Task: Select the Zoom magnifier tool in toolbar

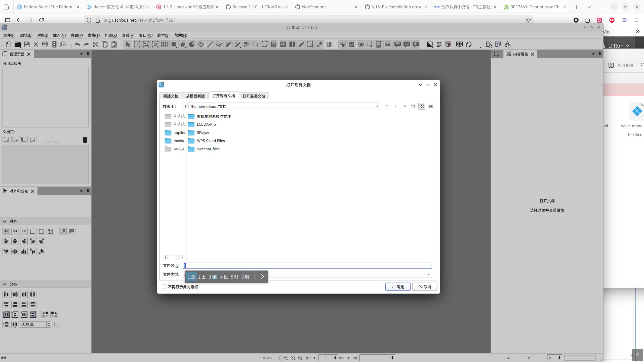Action: click(x=256, y=44)
